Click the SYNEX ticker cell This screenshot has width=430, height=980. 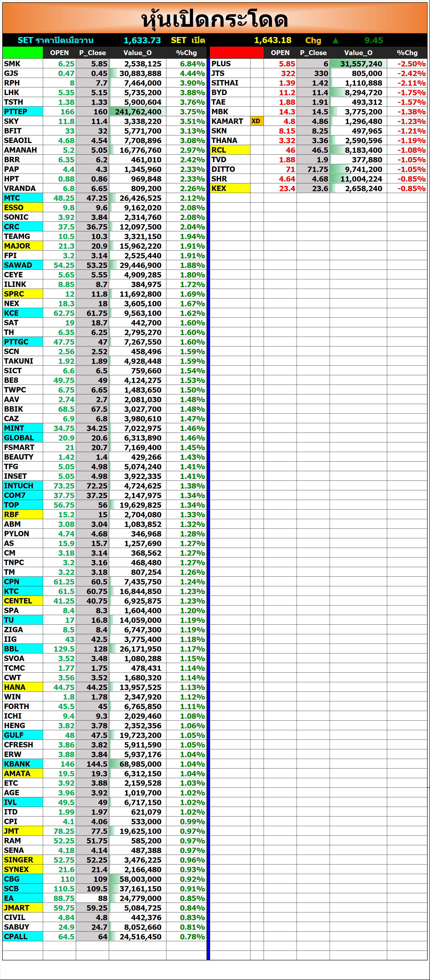(23, 869)
